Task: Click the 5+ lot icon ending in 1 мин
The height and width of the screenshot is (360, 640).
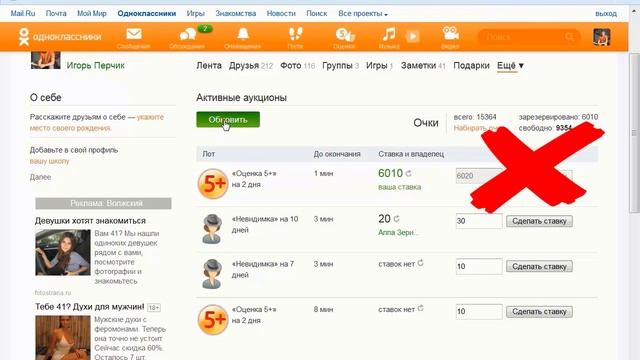Action: coord(213,184)
